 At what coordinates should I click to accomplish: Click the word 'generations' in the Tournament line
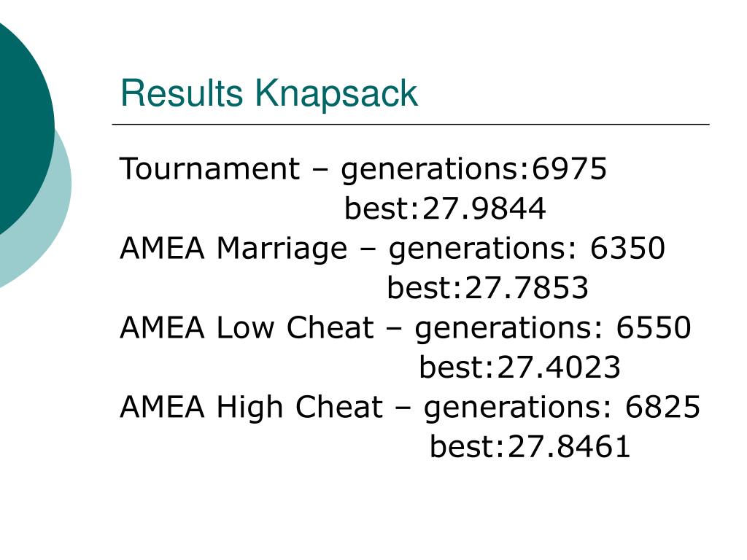(431, 170)
